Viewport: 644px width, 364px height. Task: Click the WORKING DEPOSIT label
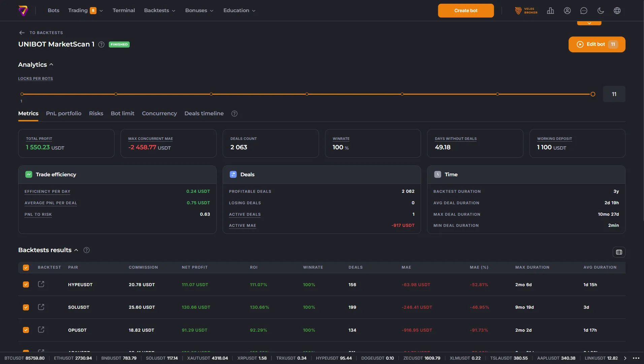click(554, 139)
